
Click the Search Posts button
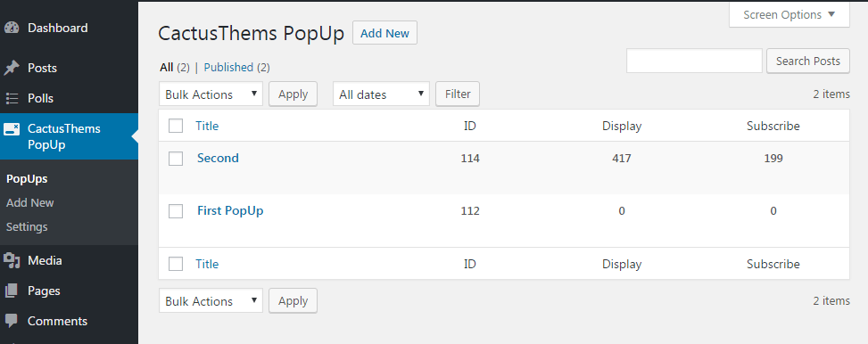click(807, 61)
